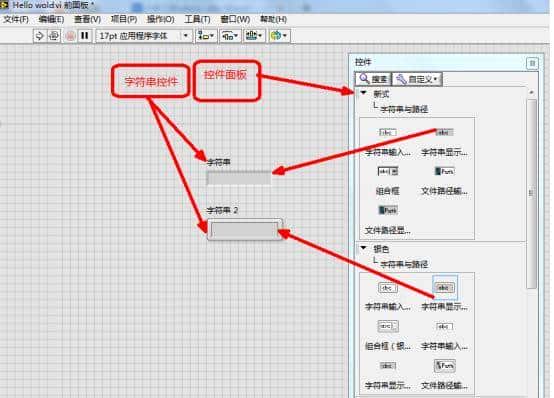Screen dimensions: 554x398
Task: Select 字符串输入 icon beside highlighted 字符串显示 in 银色
Action: [388, 288]
